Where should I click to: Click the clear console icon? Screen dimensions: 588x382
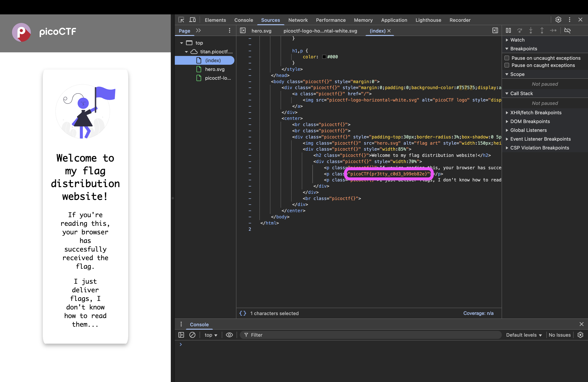tap(192, 335)
